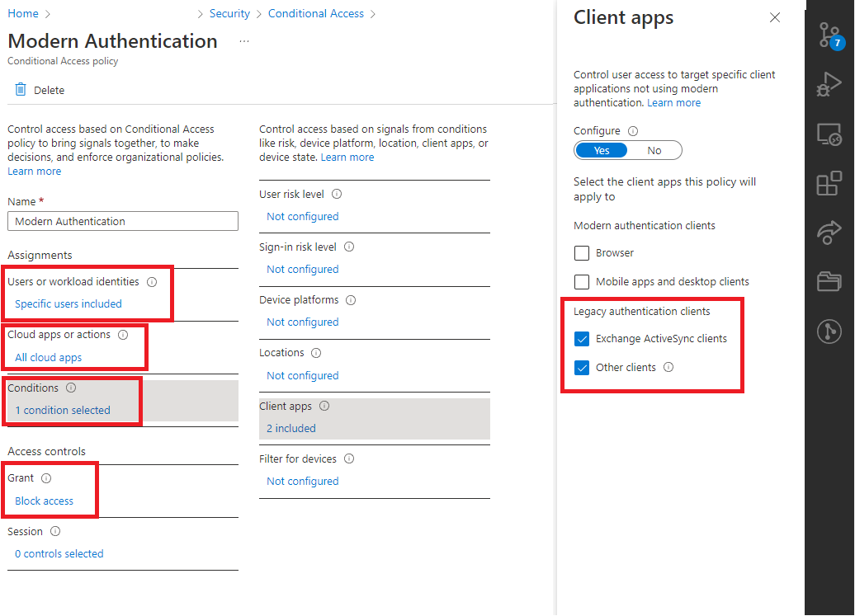Open Remote Explorer sidebar icon
This screenshot has width=855, height=616.
tap(829, 134)
